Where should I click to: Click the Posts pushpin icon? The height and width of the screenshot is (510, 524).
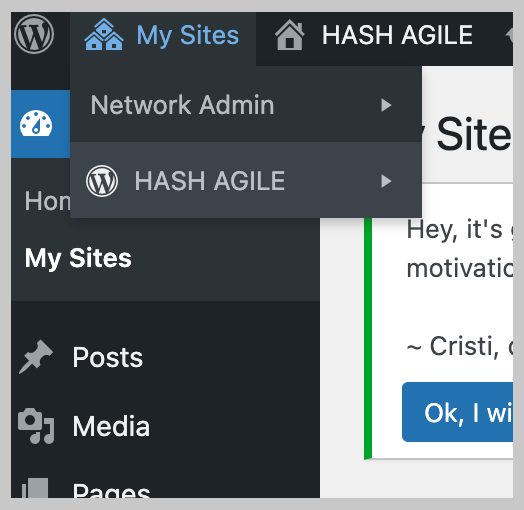pos(36,357)
